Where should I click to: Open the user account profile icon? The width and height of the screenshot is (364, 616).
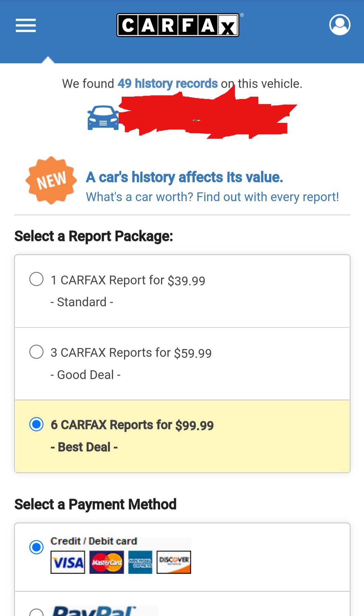click(x=340, y=25)
